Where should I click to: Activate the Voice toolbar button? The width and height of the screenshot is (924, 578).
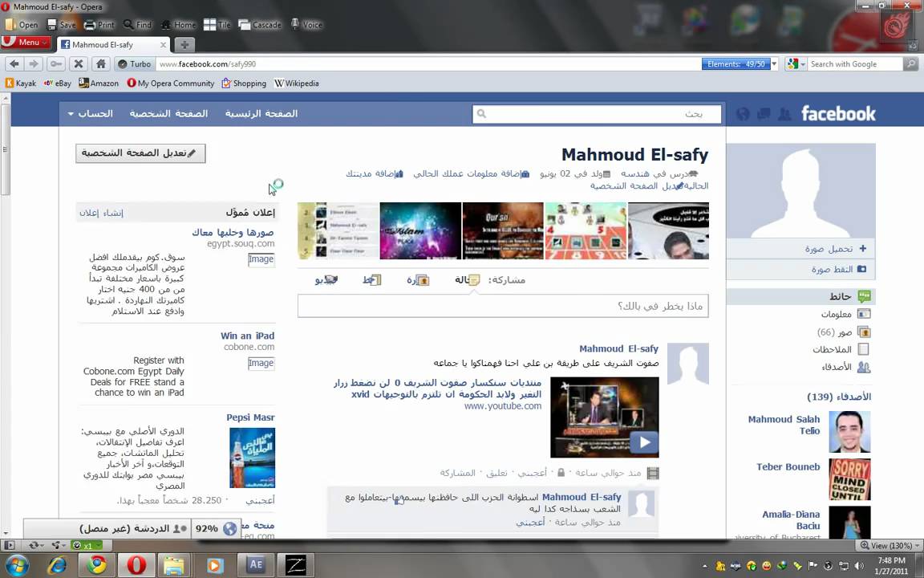point(306,25)
